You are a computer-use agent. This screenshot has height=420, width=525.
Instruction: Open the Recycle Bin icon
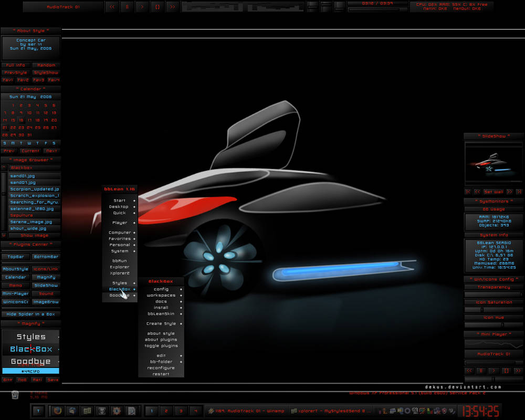pyautogui.click(x=15, y=395)
